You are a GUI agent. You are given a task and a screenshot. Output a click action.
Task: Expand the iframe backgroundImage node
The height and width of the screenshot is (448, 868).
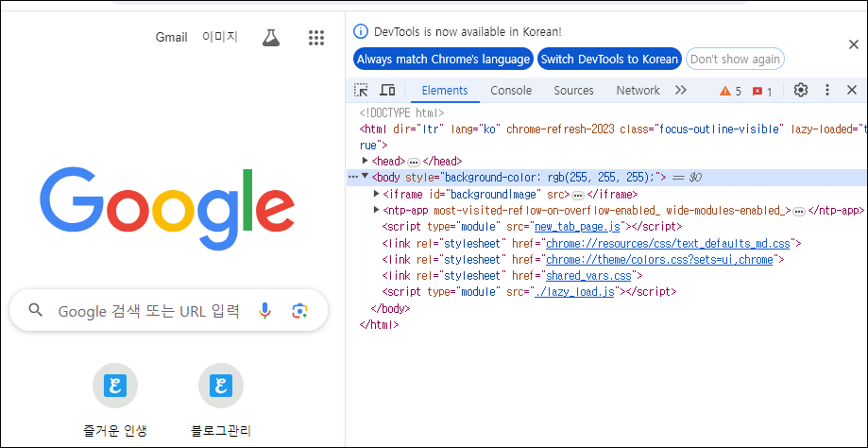point(377,194)
